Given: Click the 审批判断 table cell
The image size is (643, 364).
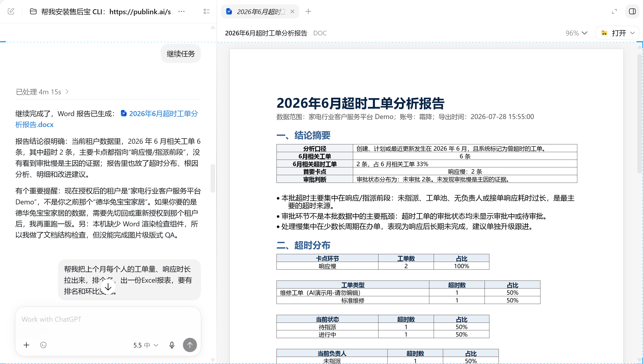Looking at the screenshot, I should click(315, 179).
